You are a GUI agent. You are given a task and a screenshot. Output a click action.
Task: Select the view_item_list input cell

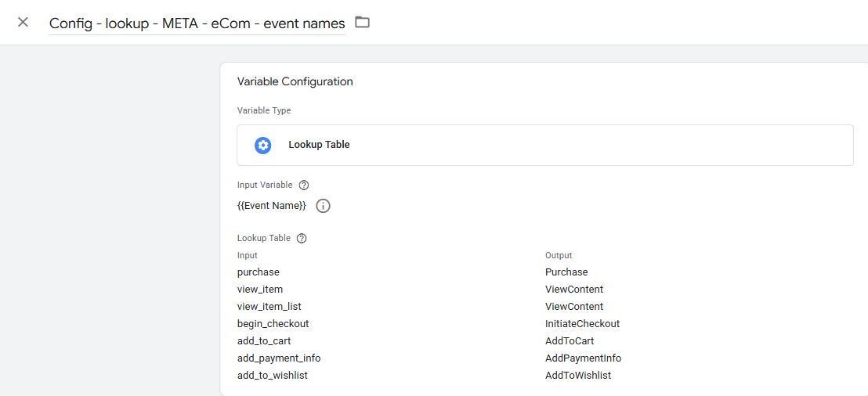pyautogui.click(x=269, y=307)
